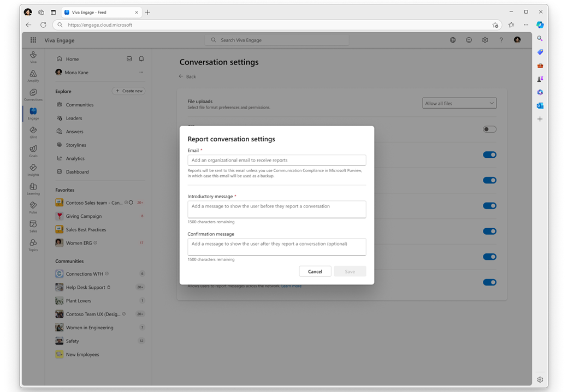Click the globe icon in header
This screenshot has width=568, height=392.
453,40
